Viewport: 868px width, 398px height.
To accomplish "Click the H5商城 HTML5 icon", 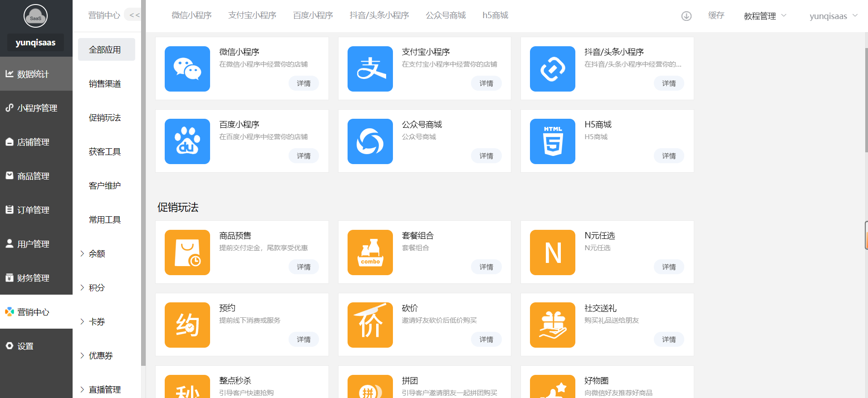I will pyautogui.click(x=553, y=141).
